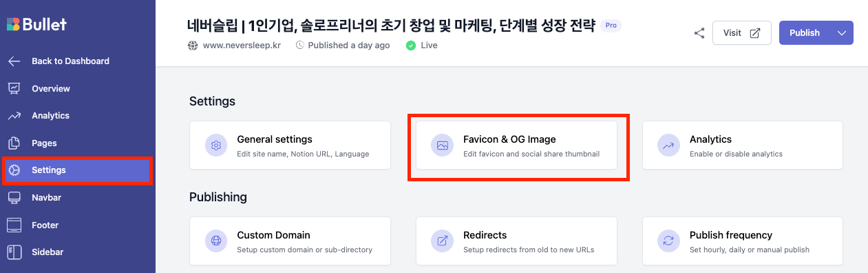The width and height of the screenshot is (868, 273).
Task: Click the Settings gear icon in sidebar
Action: (x=14, y=170)
